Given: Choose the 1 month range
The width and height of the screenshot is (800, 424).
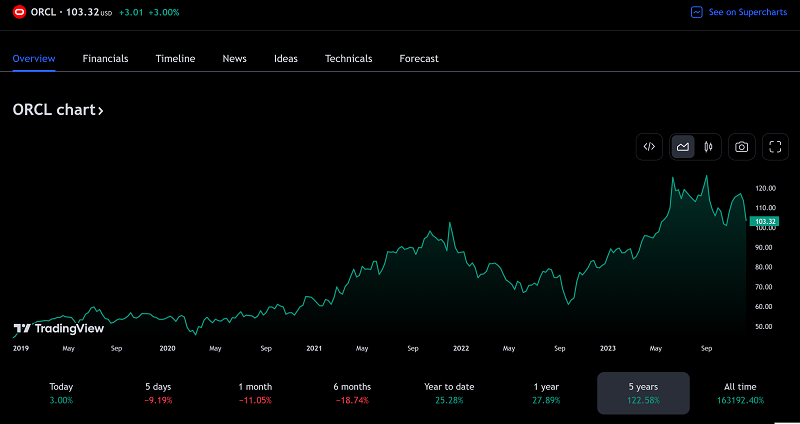Looking at the screenshot, I should pyautogui.click(x=253, y=392).
